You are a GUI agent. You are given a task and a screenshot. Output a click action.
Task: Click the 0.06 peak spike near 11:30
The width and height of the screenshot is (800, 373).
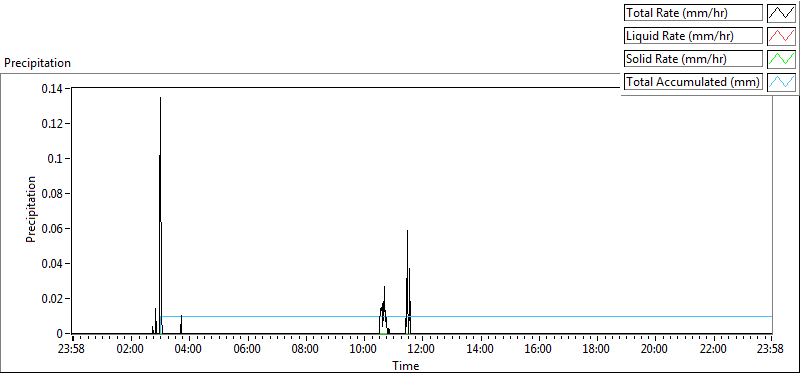point(408,282)
